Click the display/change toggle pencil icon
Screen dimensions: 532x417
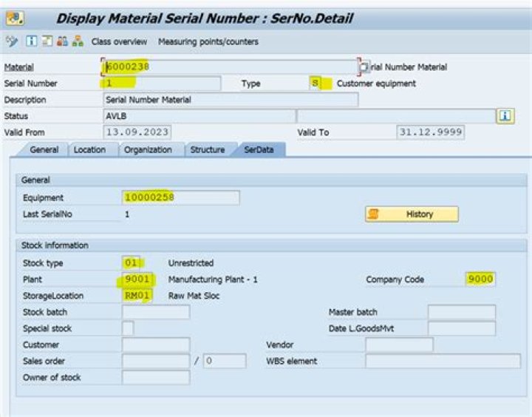click(x=12, y=41)
